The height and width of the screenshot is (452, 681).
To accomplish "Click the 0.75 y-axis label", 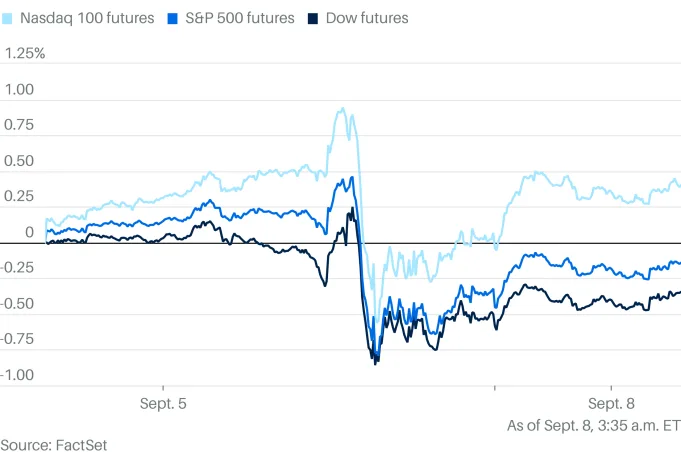I will click(19, 125).
